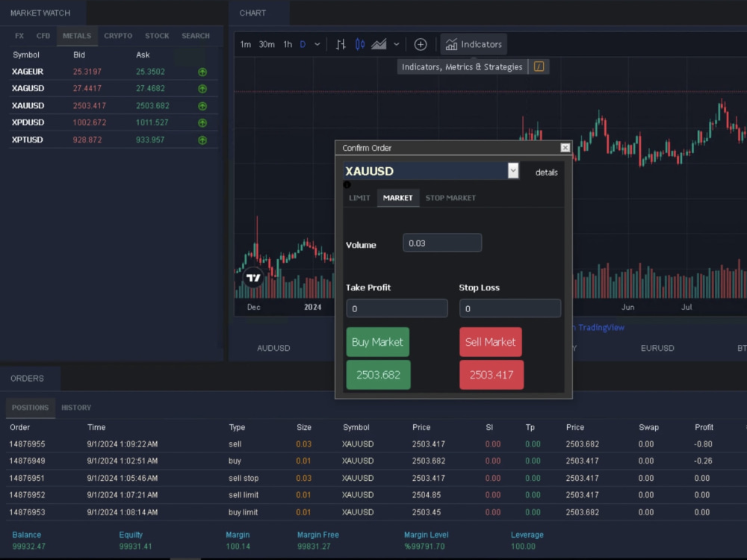Expand the chart interval dropdown arrow
747x560 pixels.
click(317, 45)
